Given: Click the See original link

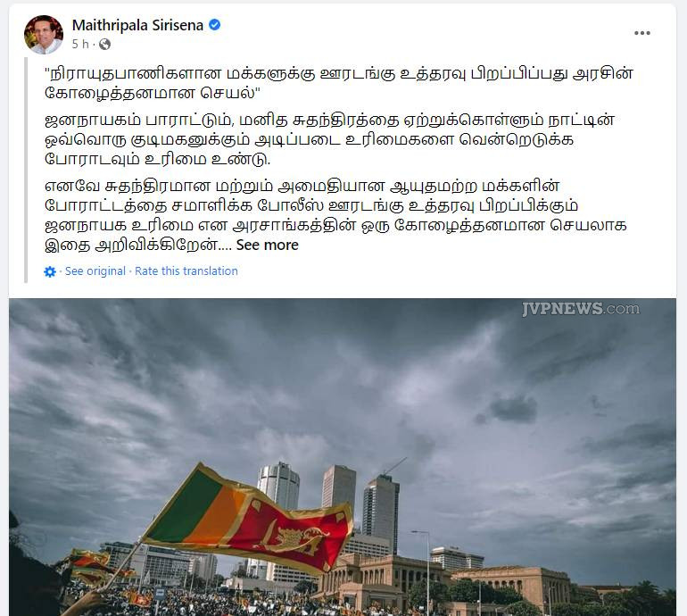Looking at the screenshot, I should 95,271.
